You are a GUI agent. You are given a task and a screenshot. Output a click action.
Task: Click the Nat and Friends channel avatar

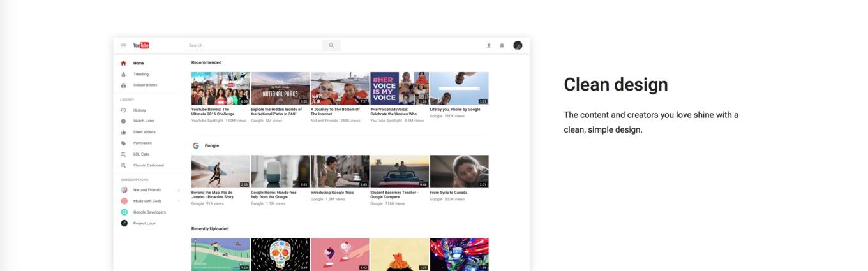[x=124, y=190]
